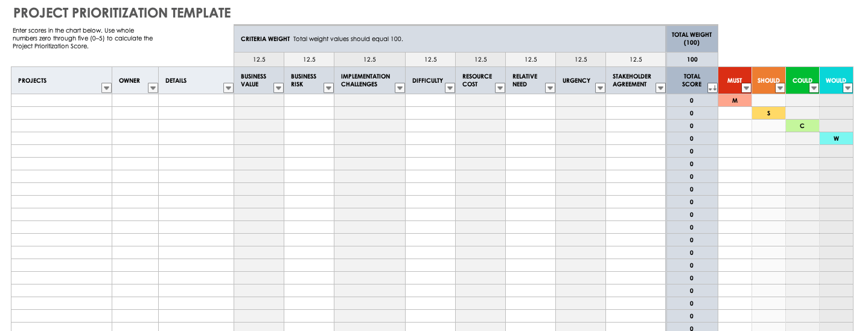Open the COULD column filter dropdown

pyautogui.click(x=814, y=88)
